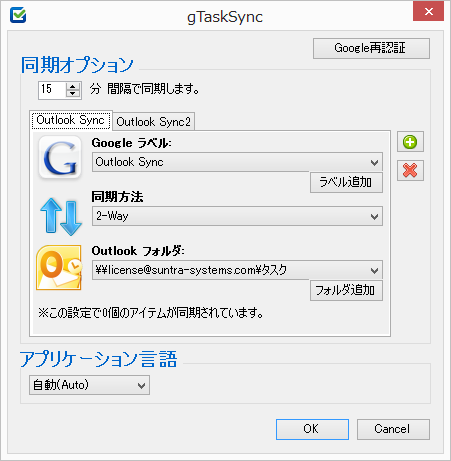Switch to the Outlook Sync2 tab

point(153,122)
